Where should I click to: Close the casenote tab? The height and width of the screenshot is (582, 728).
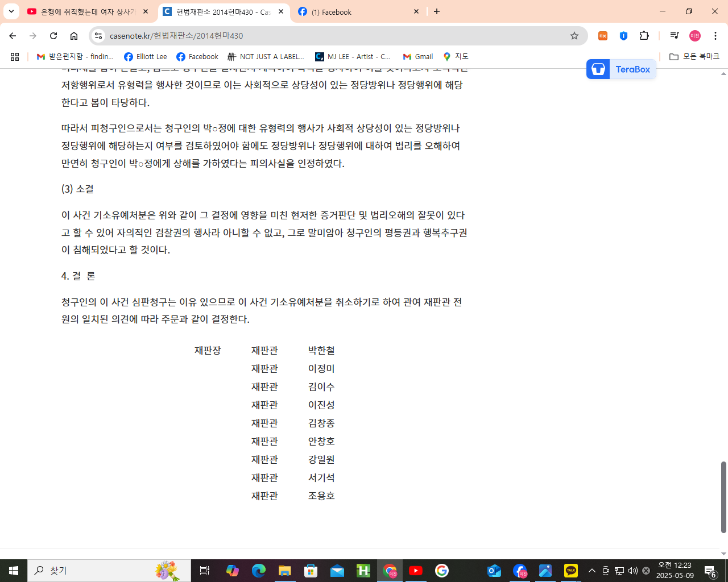pos(281,11)
